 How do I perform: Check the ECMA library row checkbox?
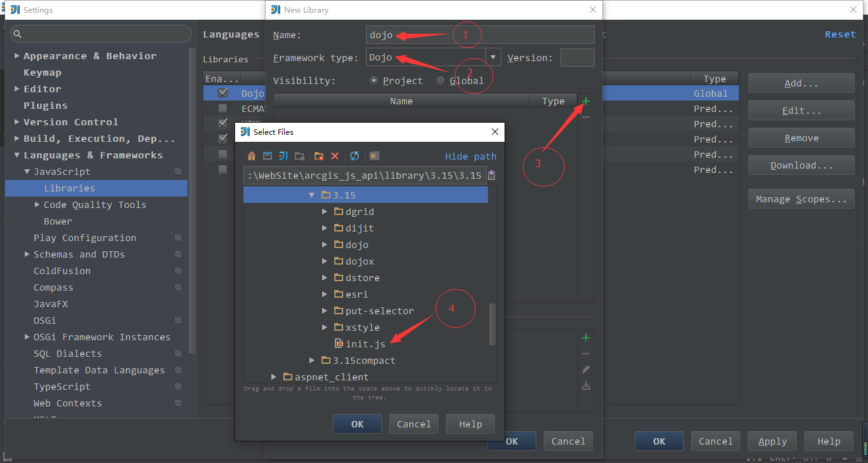click(x=222, y=108)
